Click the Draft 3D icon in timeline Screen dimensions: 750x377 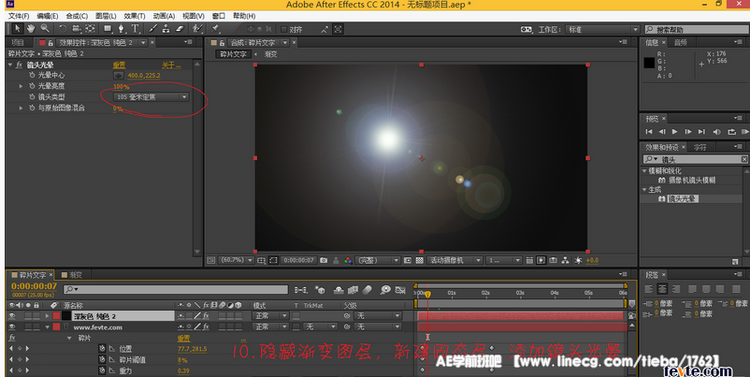point(320,290)
